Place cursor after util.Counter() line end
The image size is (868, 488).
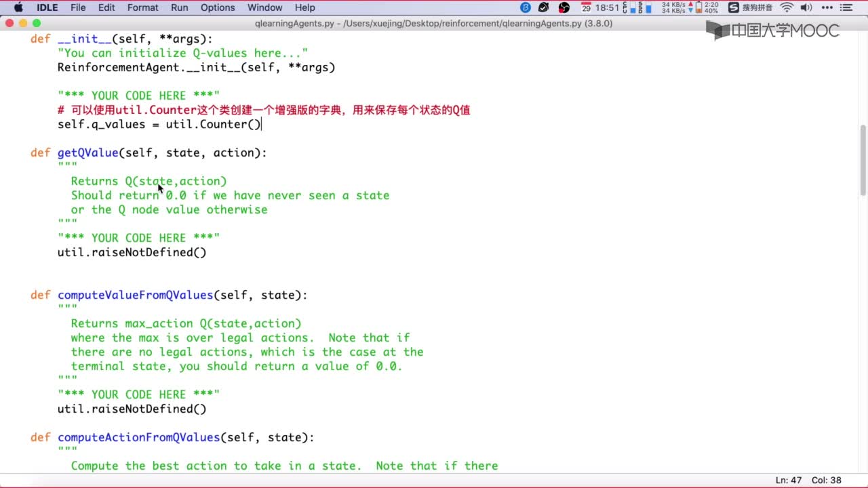click(x=261, y=124)
